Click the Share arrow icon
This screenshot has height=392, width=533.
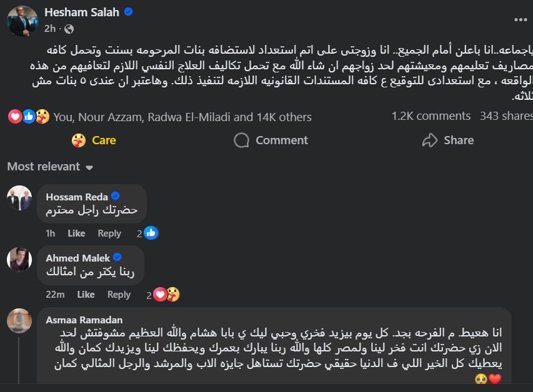[430, 140]
